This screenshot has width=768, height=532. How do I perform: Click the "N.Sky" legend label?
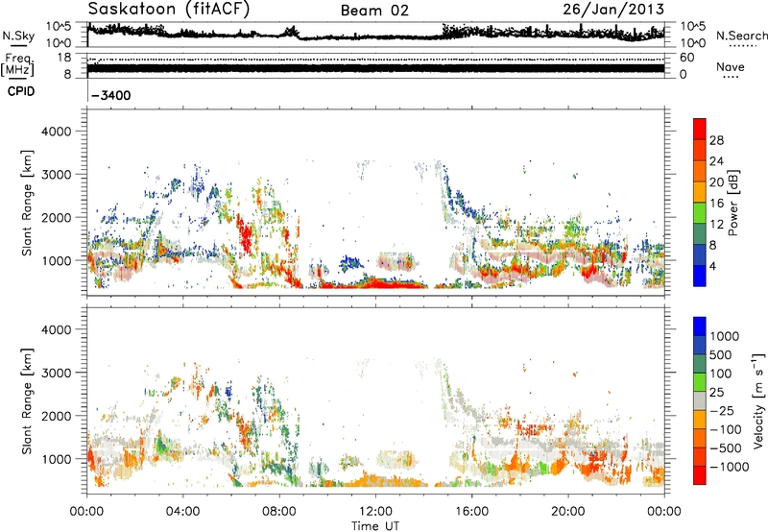point(18,36)
